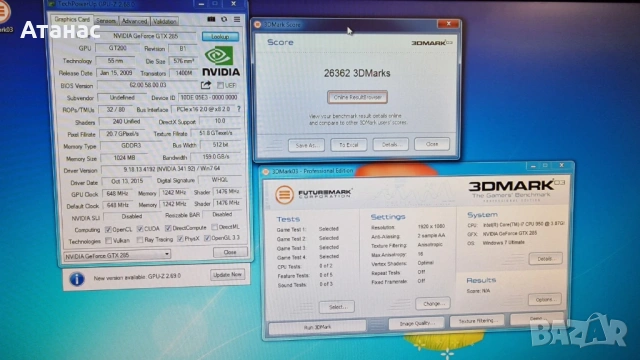Click Details in the 3DMark Score window
The height and width of the screenshot is (360, 640).
[x=390, y=144]
